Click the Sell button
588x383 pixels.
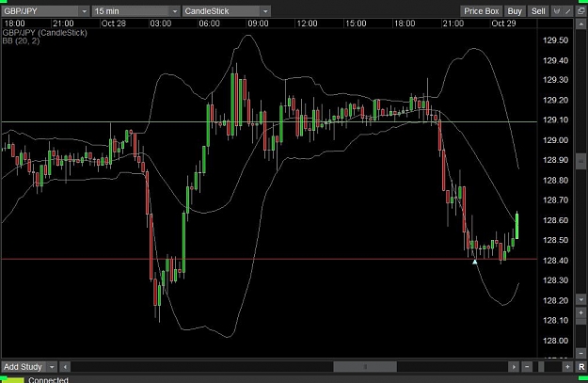click(538, 11)
